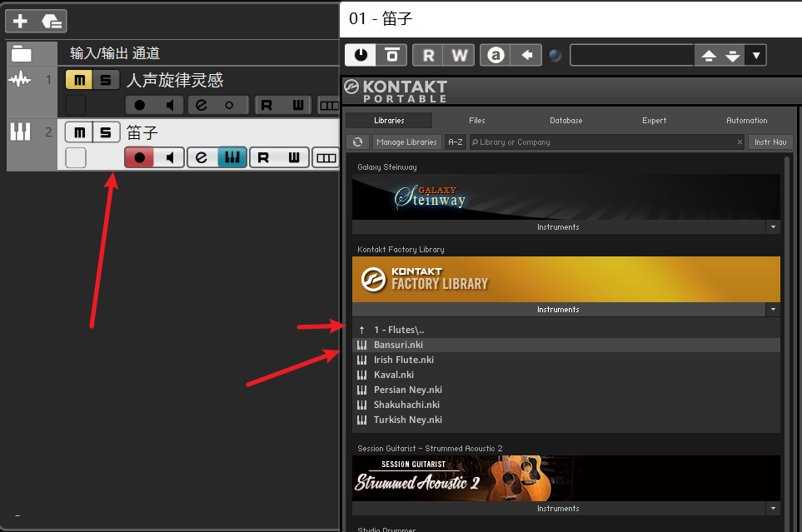This screenshot has height=532, width=802.
Task: Open preset management dropdown triangle
Action: (x=756, y=55)
